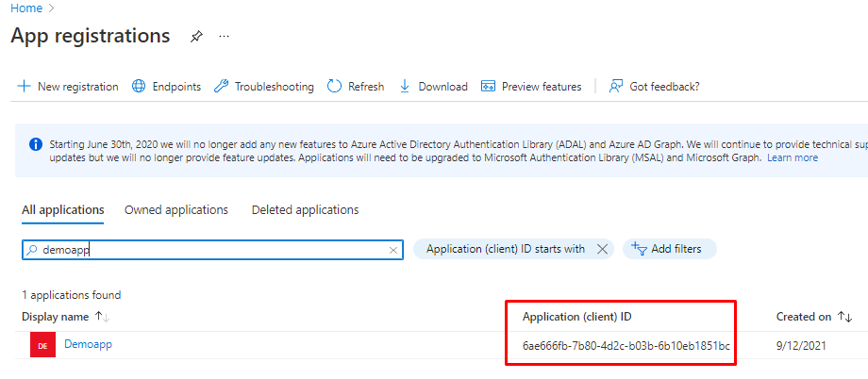The image size is (868, 379).
Task: Click in the demoapp search field
Action: 208,250
